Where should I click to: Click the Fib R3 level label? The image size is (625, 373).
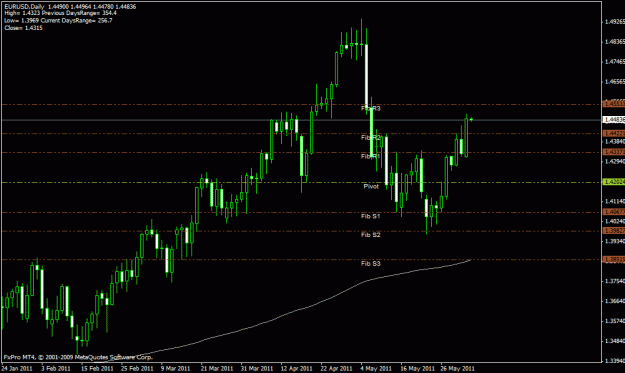(x=371, y=108)
